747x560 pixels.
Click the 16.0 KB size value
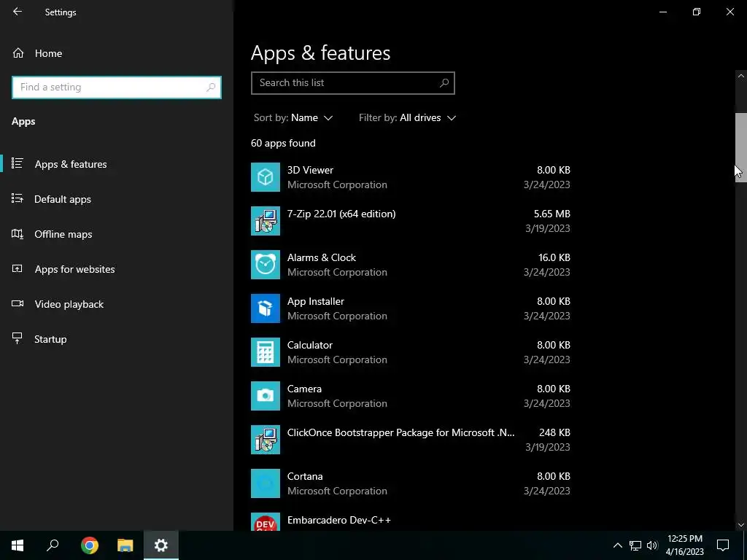pos(554,257)
